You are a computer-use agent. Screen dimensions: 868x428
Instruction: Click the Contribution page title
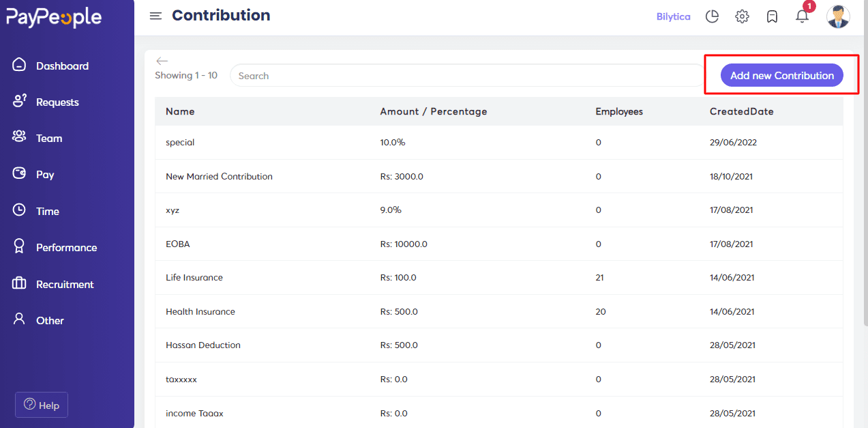click(221, 15)
